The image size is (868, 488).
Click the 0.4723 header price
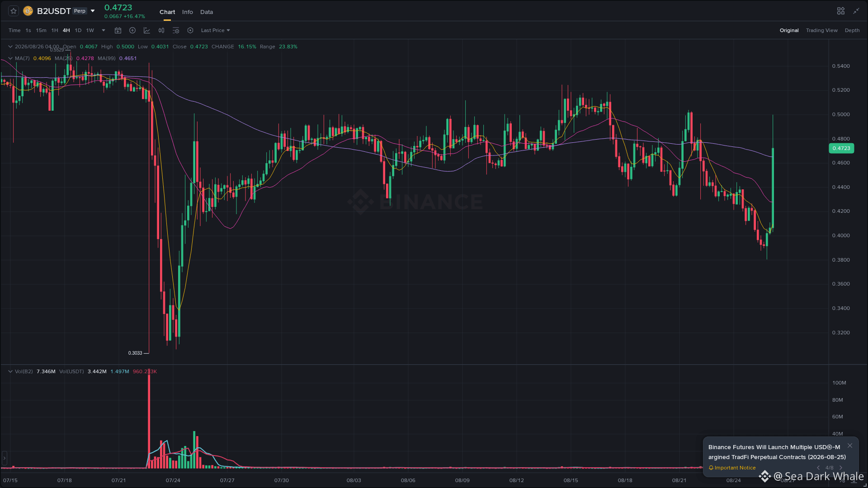click(x=118, y=8)
